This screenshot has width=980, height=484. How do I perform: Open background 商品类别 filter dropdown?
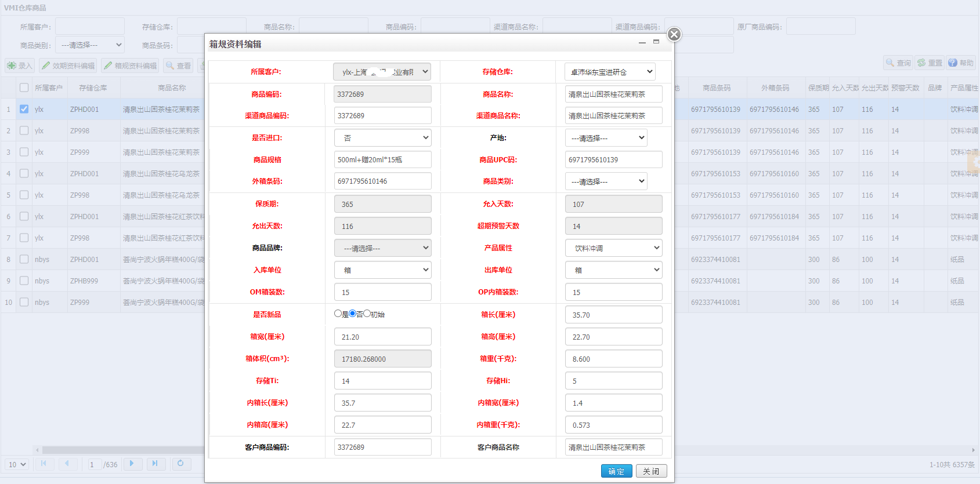(x=90, y=45)
